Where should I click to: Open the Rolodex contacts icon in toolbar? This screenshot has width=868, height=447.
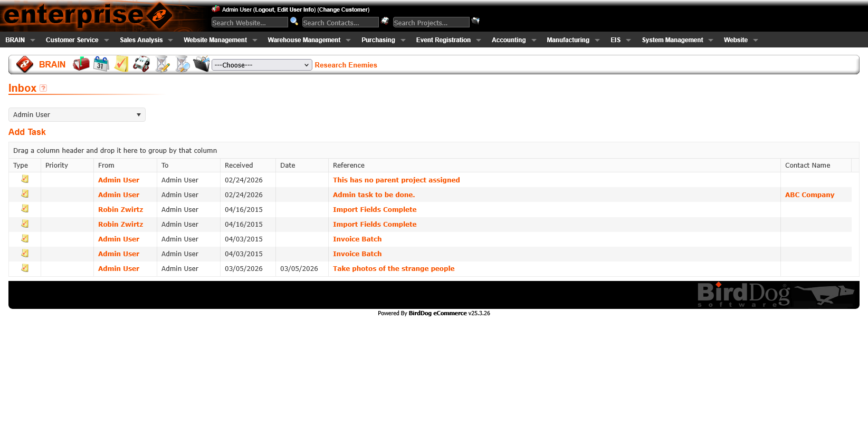tap(141, 64)
